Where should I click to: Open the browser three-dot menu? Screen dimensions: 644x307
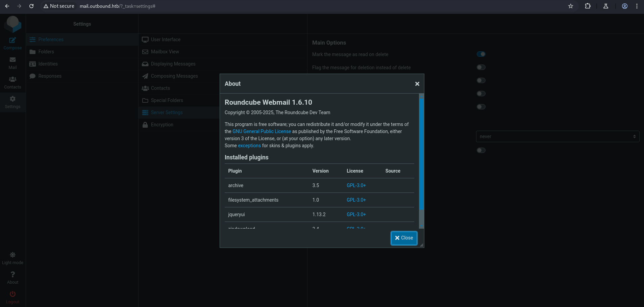(637, 6)
